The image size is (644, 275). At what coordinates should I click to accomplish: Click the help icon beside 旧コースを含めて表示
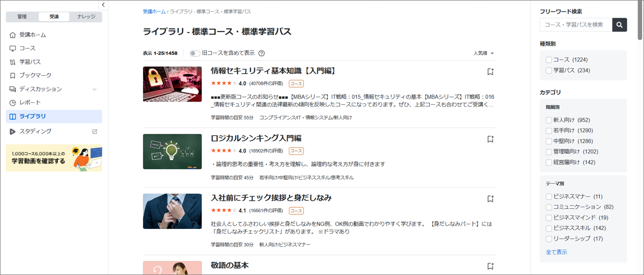(261, 53)
